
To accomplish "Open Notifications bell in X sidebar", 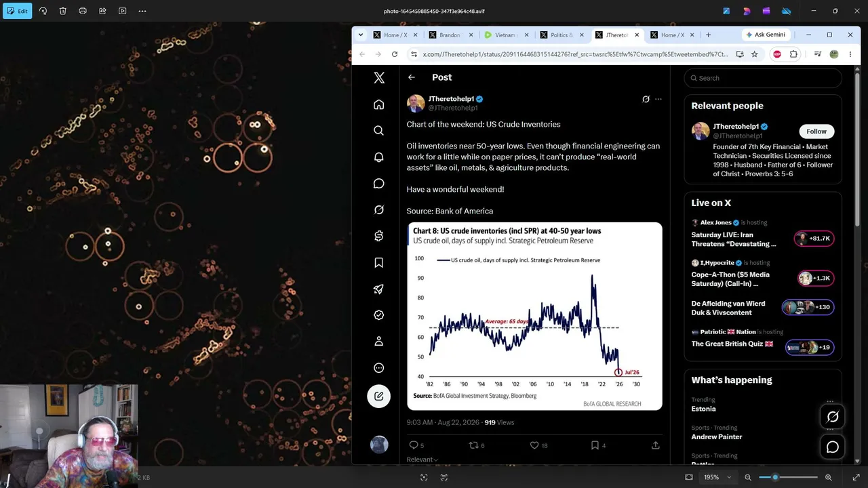I will (x=379, y=157).
